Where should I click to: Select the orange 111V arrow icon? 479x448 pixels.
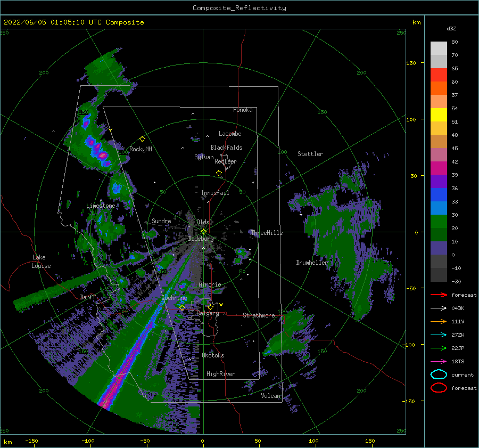click(x=439, y=321)
